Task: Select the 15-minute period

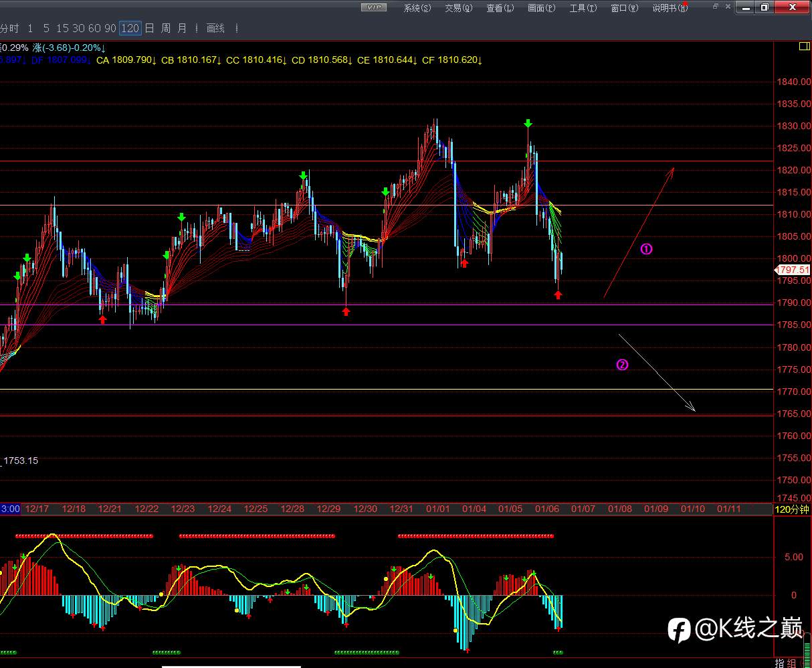Action: pos(63,28)
